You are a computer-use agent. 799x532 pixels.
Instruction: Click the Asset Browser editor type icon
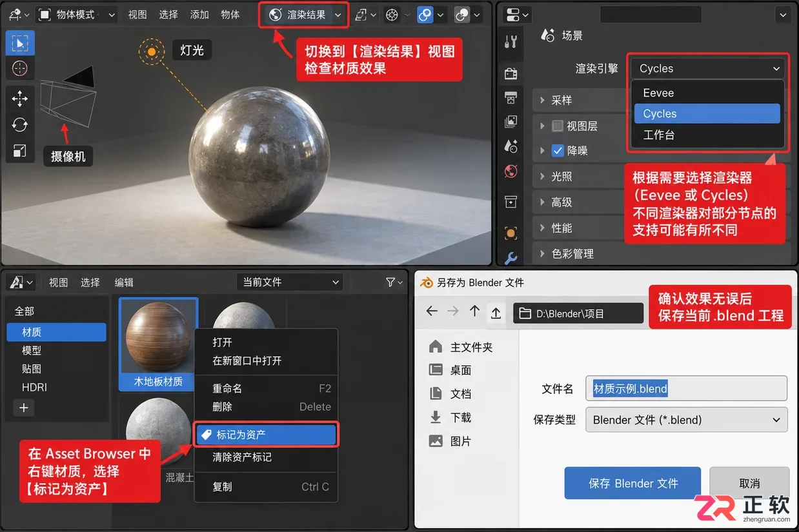(21, 282)
